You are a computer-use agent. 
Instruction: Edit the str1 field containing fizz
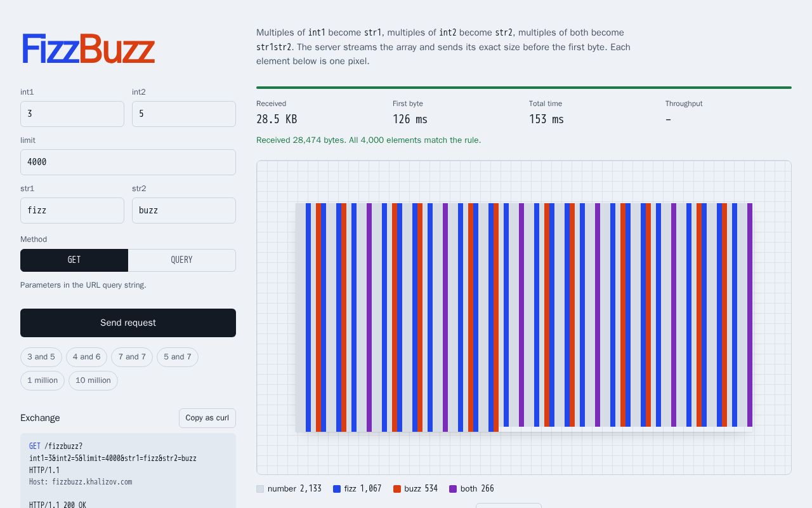72,210
